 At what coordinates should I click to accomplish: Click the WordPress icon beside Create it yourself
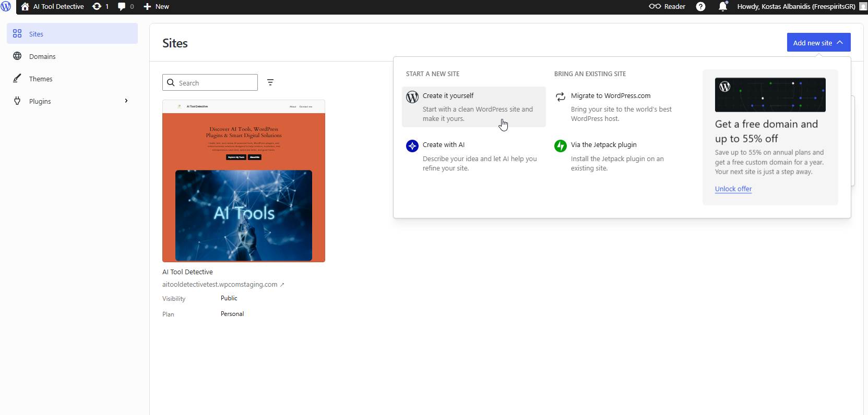tap(412, 97)
